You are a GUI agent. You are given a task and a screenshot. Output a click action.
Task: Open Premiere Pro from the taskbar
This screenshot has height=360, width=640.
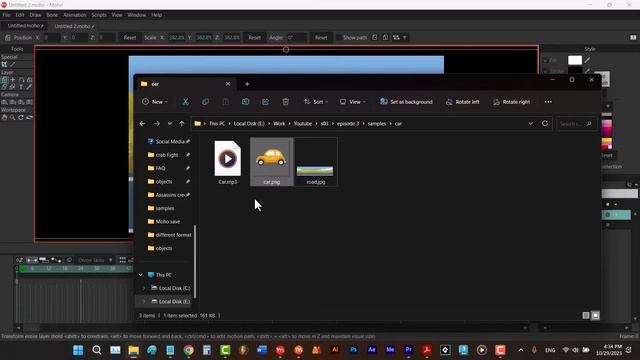coord(409,350)
